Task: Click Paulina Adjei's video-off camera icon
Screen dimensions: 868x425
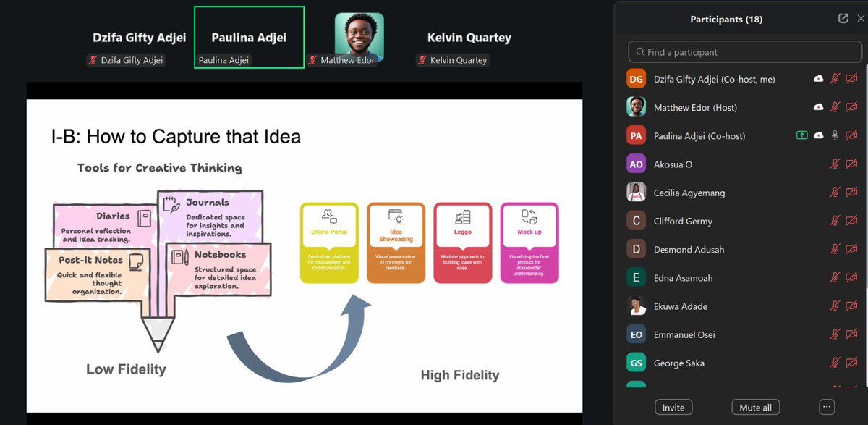Action: [851, 135]
